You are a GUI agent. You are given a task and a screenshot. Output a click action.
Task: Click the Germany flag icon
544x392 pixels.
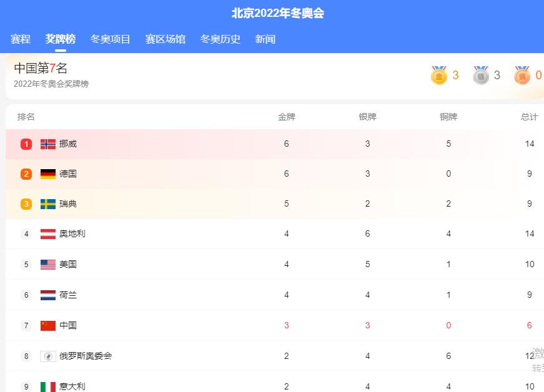47,174
